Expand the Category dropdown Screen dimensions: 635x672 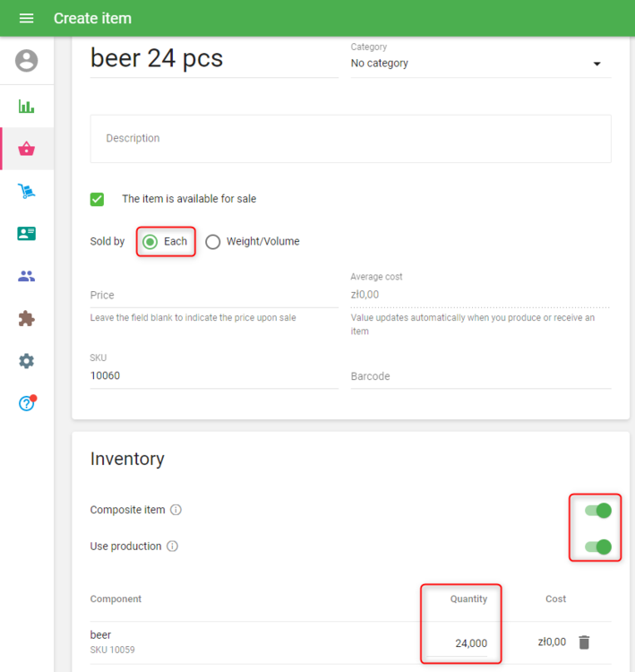480,64
